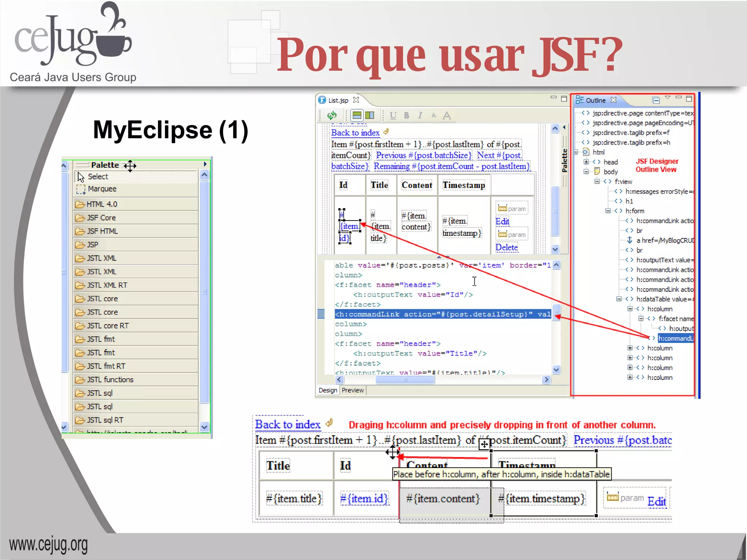
Task: Open the JSF HTML palette folder
Action: click(136, 231)
